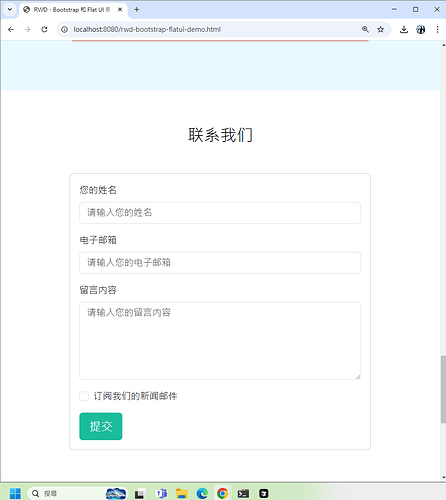Expand the tab search dropdown arrow

(10, 9)
